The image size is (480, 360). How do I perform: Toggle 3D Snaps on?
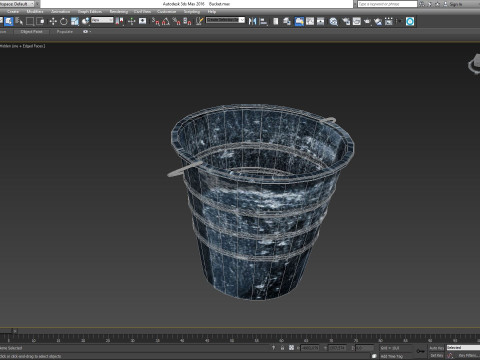pyautogui.click(x=156, y=21)
